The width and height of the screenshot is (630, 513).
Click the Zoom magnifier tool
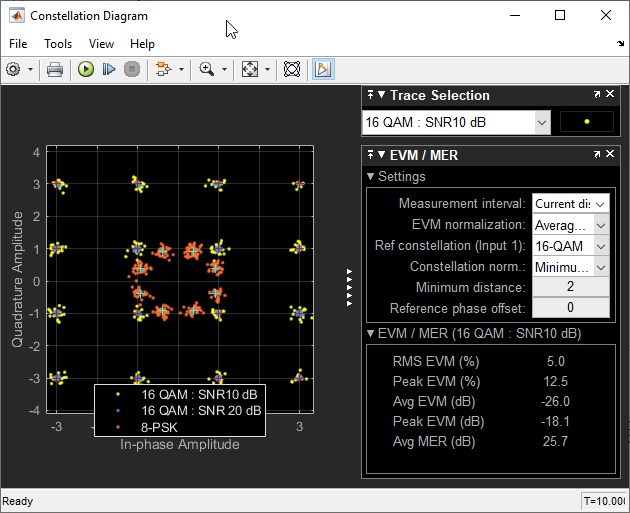click(x=207, y=69)
